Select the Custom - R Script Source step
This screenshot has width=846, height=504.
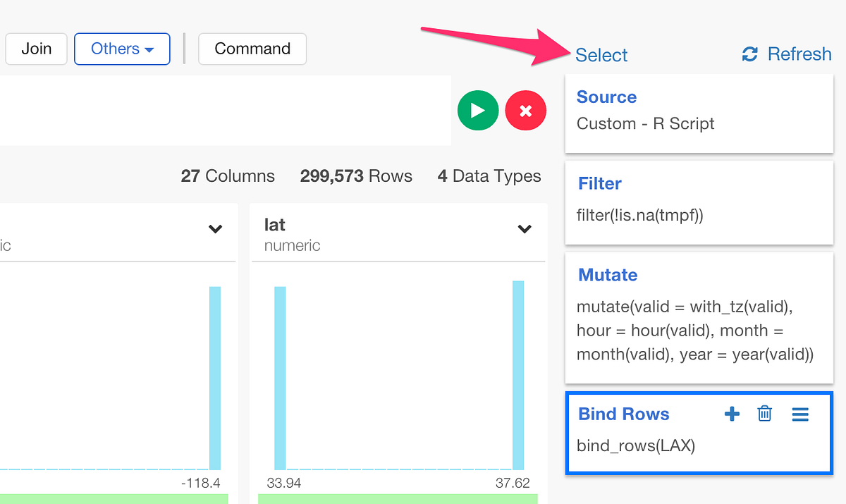pos(699,113)
